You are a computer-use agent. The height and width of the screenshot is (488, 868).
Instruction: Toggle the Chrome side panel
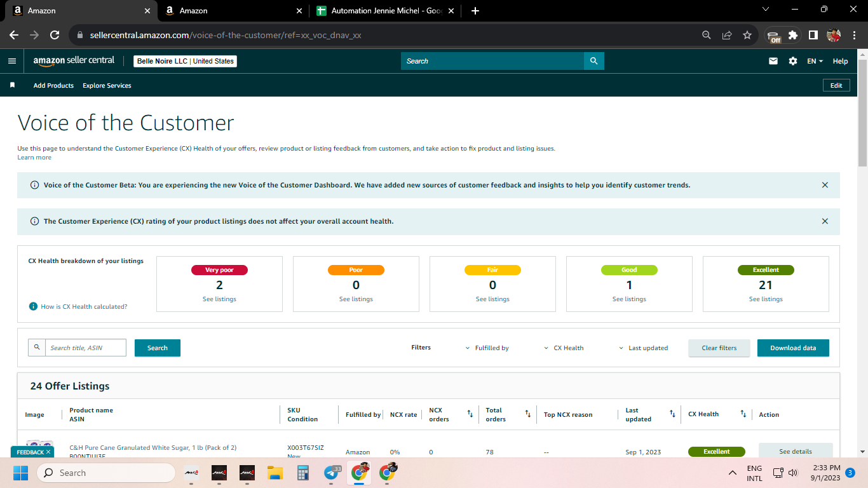click(x=813, y=35)
